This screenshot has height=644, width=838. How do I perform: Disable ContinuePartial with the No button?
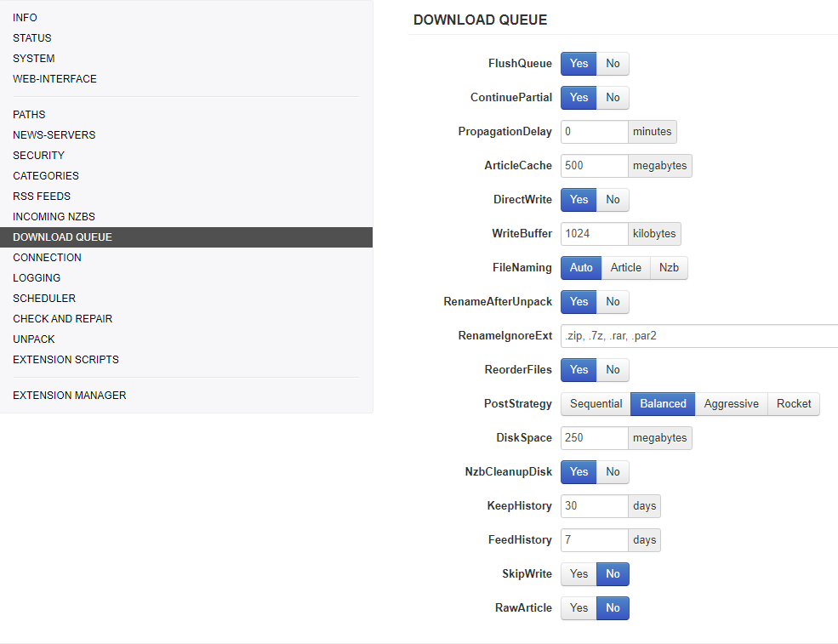613,98
